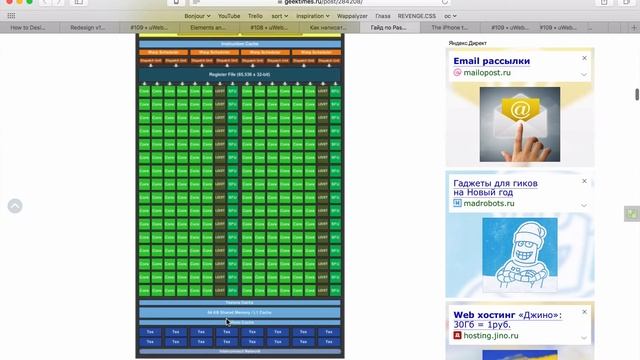Open the REVENGE.CSS bookmark

point(417,16)
